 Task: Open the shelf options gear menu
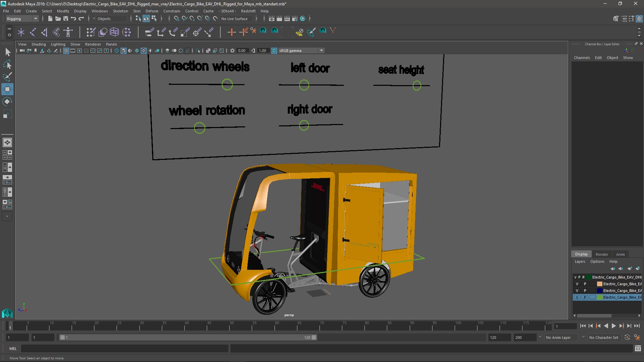tap(9, 35)
